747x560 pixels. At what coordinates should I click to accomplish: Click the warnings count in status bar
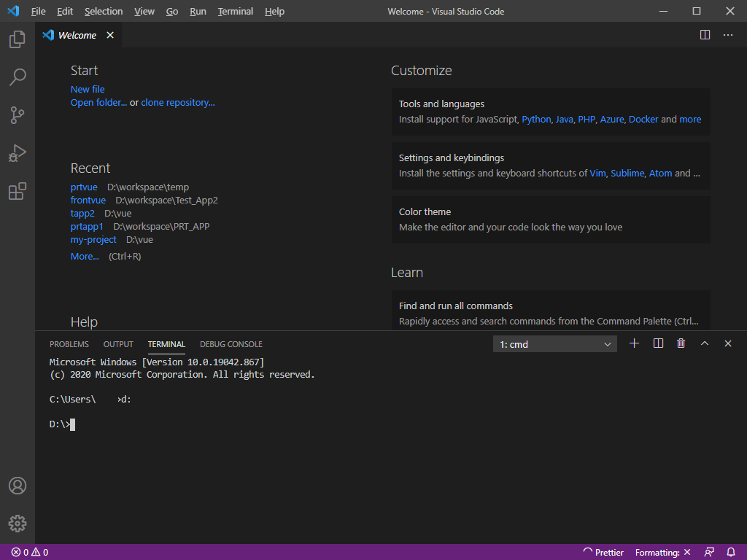coord(40,553)
